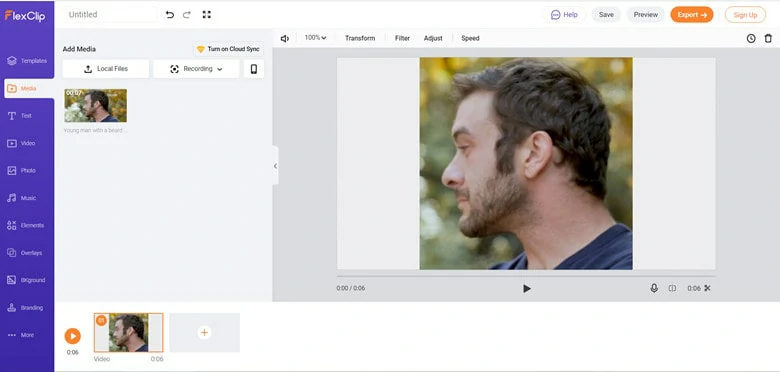Click the preview progress bar

526,276
